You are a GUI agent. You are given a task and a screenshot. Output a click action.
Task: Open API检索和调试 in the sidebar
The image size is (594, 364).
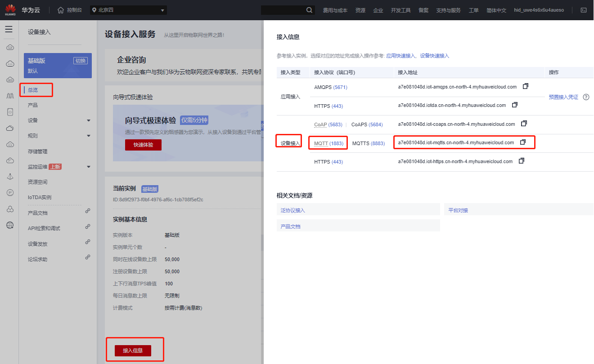coord(44,228)
